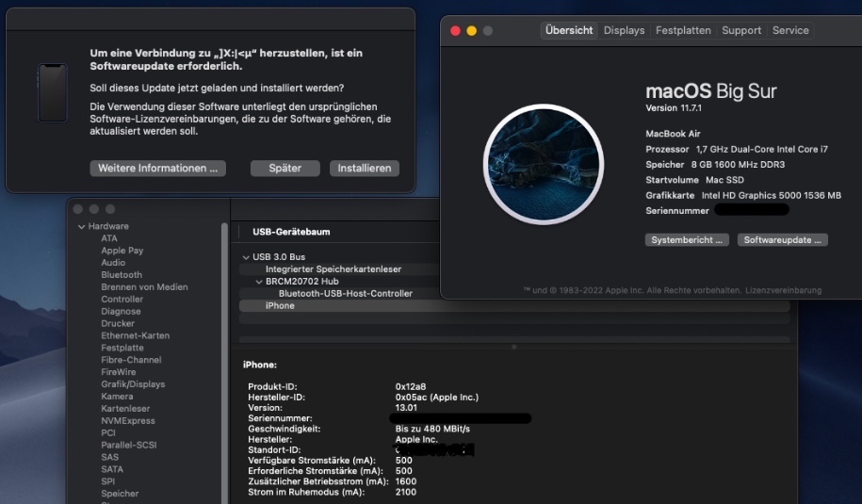Image resolution: width=862 pixels, height=504 pixels.
Task: Click Hersteller-ID value 0x05ac (Apple Inc.)
Action: click(437, 397)
